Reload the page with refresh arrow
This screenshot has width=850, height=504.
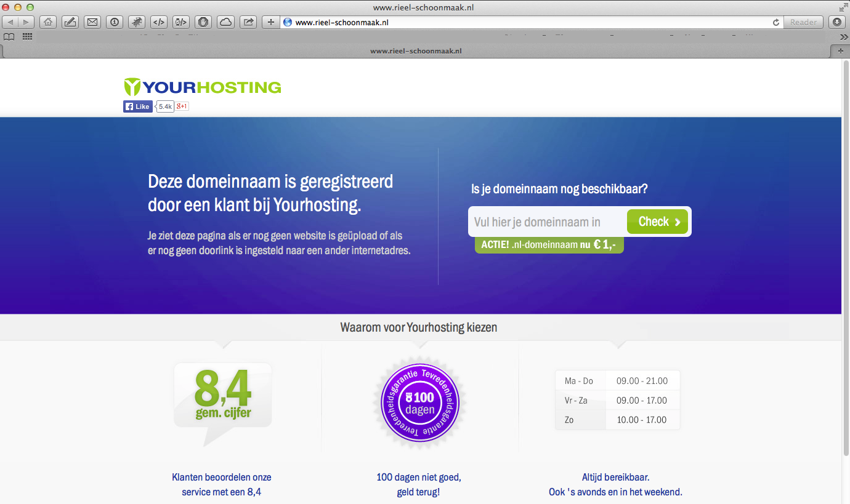point(776,22)
